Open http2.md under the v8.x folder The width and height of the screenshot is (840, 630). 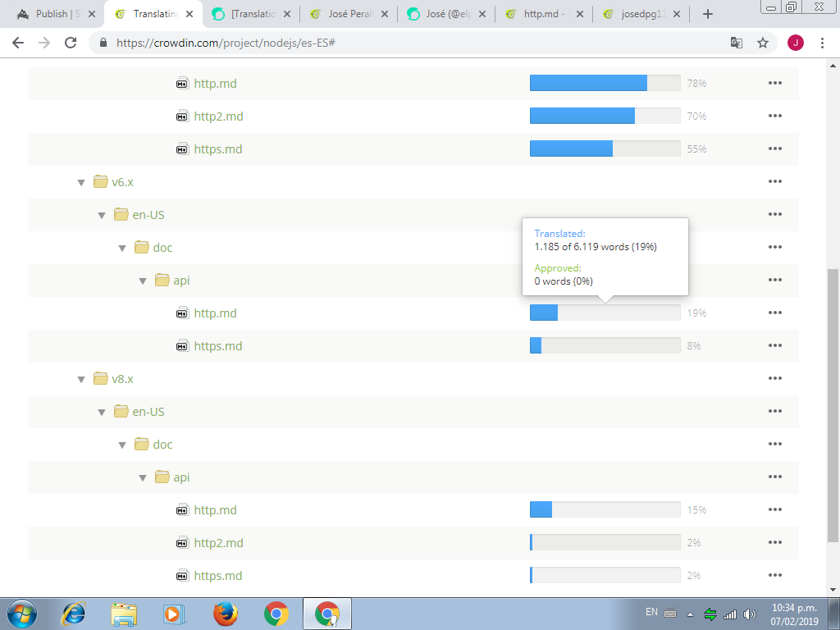[218, 543]
